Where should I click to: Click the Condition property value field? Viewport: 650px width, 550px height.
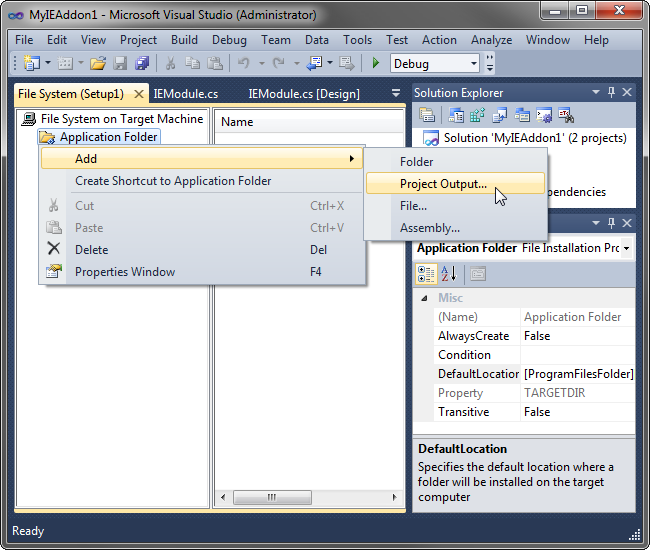click(x=577, y=355)
